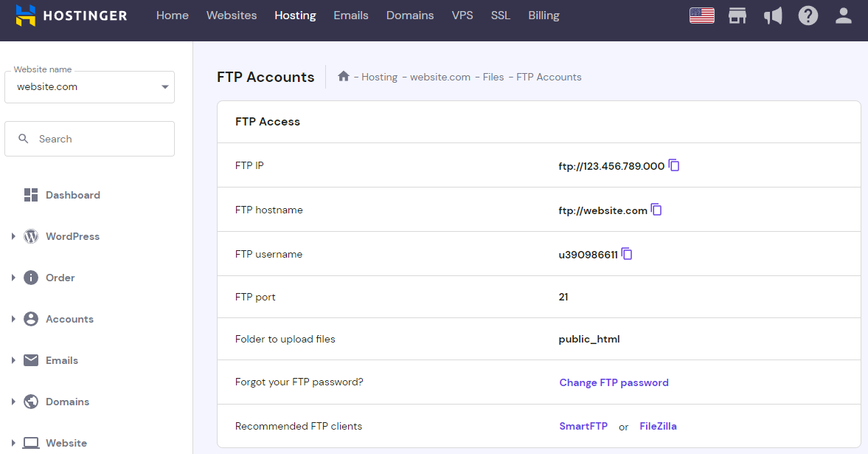Image resolution: width=868 pixels, height=454 pixels.
Task: Click Files in the breadcrumb trail
Action: pyautogui.click(x=493, y=76)
